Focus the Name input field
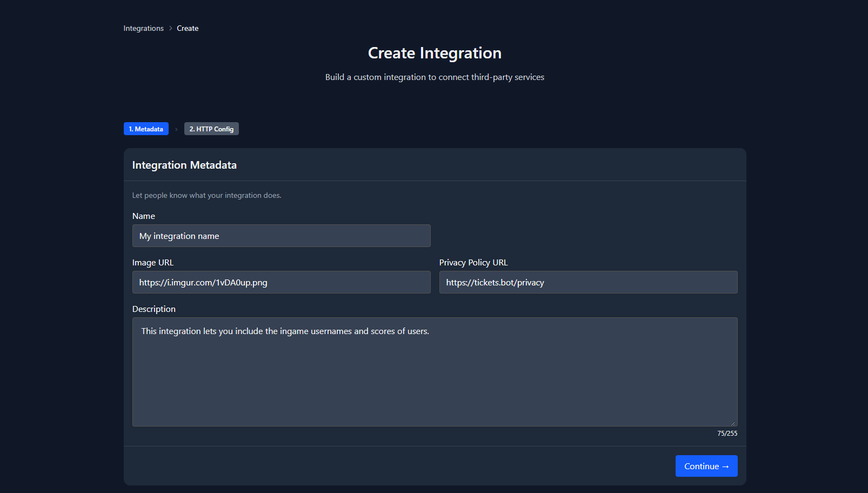Viewport: 868px width, 493px height. click(281, 236)
